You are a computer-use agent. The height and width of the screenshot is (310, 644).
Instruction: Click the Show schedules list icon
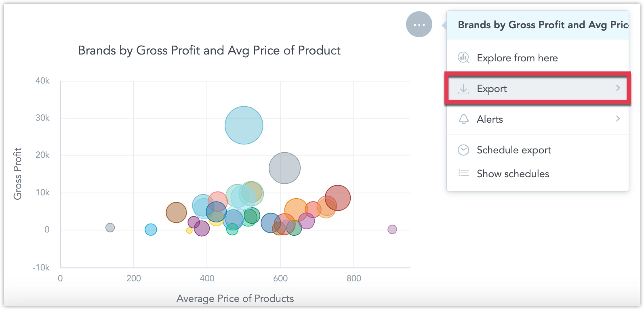click(463, 173)
